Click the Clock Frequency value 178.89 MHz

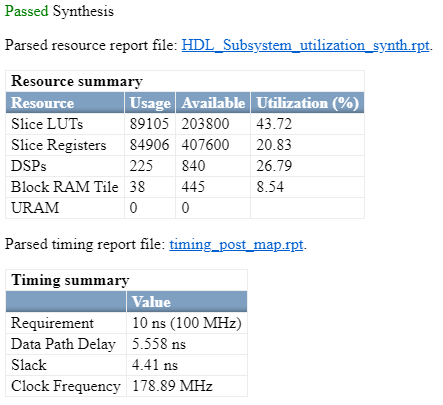172,386
